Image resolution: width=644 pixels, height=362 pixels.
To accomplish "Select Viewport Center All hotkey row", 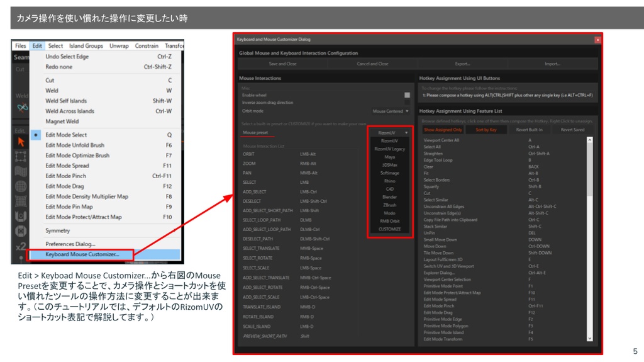I will coord(504,140).
